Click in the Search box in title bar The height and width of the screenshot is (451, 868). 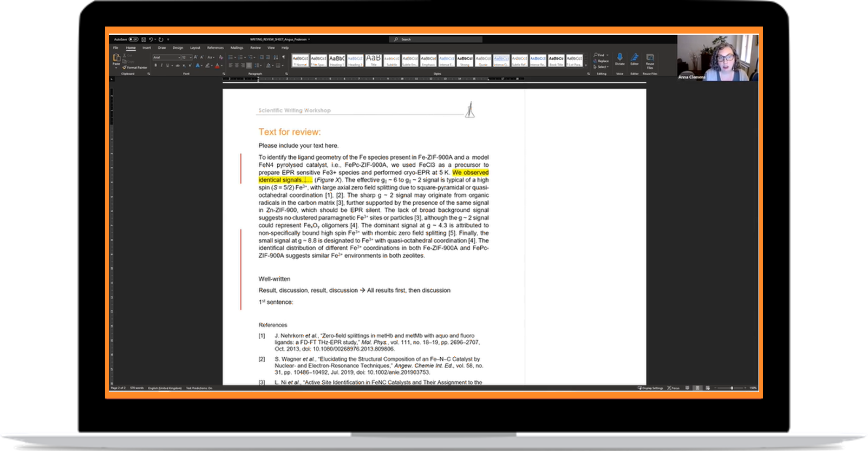(436, 40)
